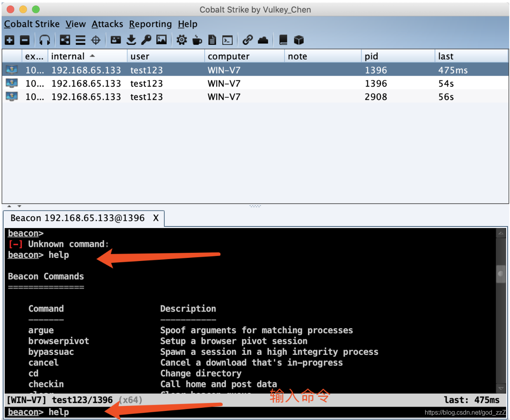
Task: Click WIN-V7 computer cell in pid 2908 row
Action: 224,97
